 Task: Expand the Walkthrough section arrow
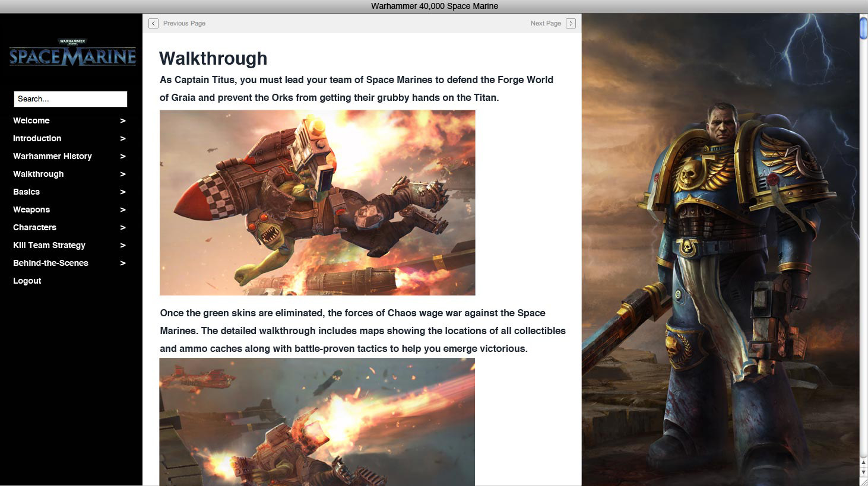(x=123, y=174)
